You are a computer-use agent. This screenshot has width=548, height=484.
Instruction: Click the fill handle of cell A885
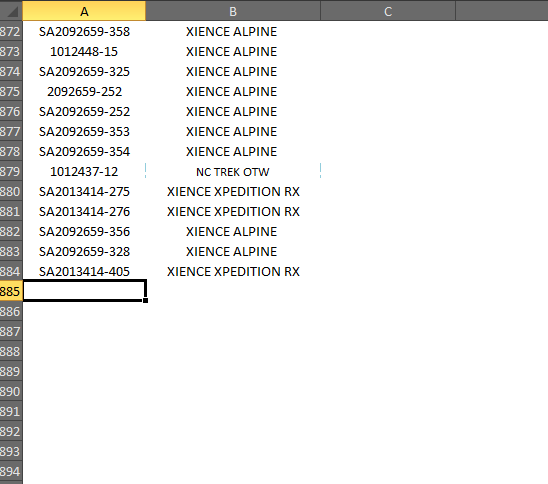(145, 301)
